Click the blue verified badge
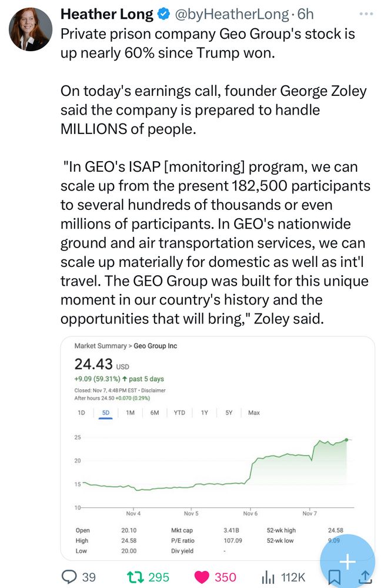Screen dimensions: 384x588 coord(164,14)
